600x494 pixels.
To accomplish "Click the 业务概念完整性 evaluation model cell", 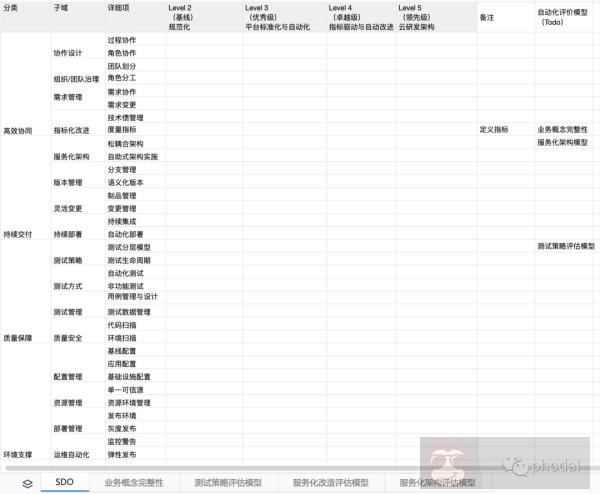I will (x=563, y=130).
